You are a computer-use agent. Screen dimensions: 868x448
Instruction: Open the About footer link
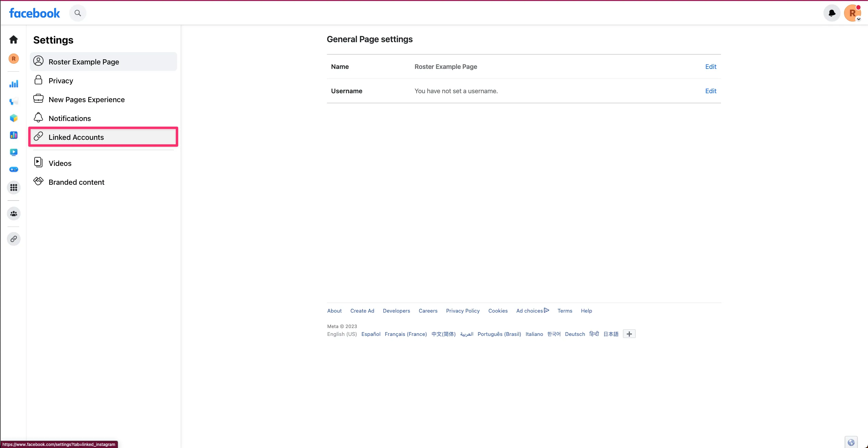tap(334, 311)
